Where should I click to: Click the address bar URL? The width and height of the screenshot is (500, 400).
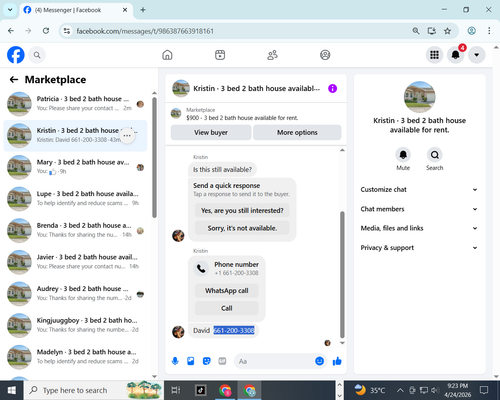click(145, 31)
